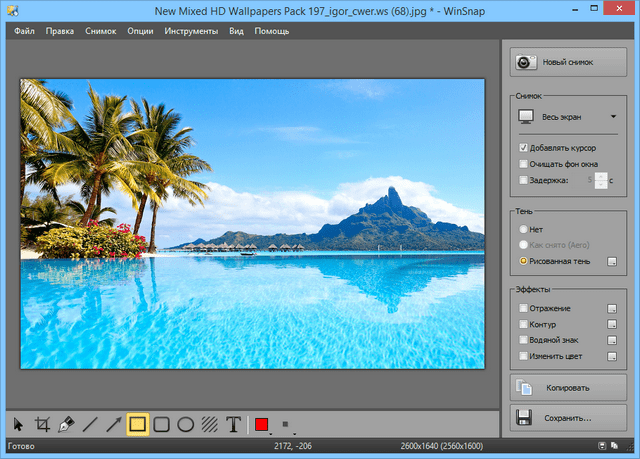Select the Crop tool
Viewport: 640px width, 459px height.
[42, 424]
